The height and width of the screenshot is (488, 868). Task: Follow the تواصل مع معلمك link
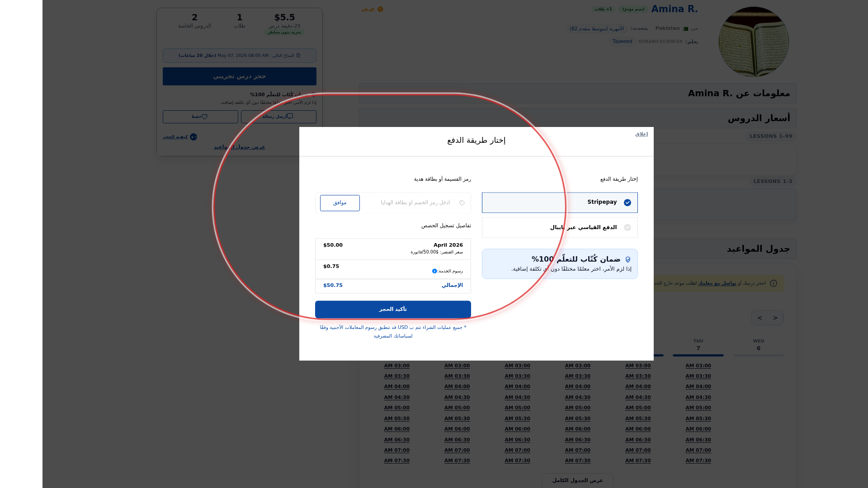717,283
